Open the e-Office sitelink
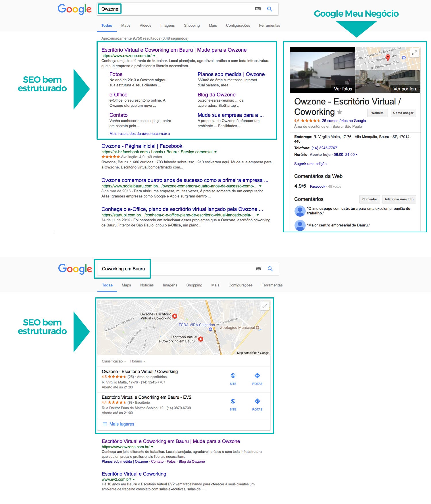431x504 pixels. click(118, 95)
